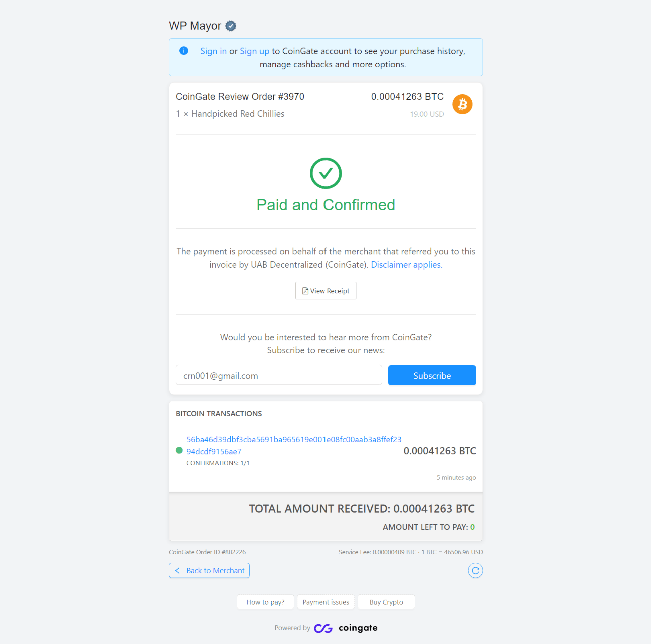Open the Buy Crypto tab
This screenshot has width=651, height=644.
coord(386,602)
